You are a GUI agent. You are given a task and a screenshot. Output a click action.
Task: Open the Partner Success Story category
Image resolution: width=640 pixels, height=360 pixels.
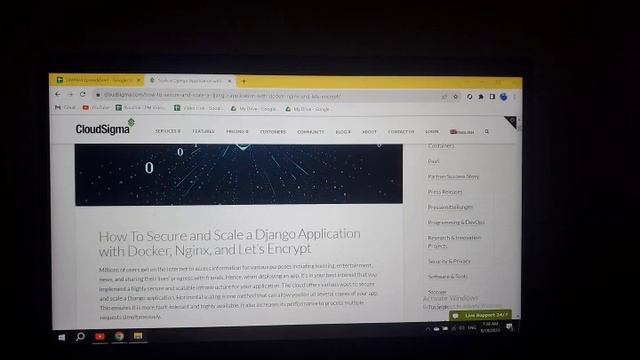tap(453, 176)
